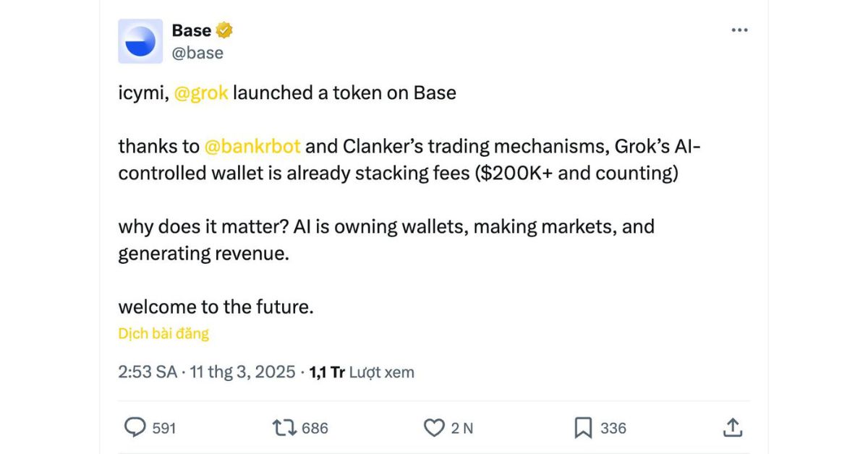This screenshot has width=868, height=454.
Task: Click the gold verified badge beside Base
Action: coord(224,30)
